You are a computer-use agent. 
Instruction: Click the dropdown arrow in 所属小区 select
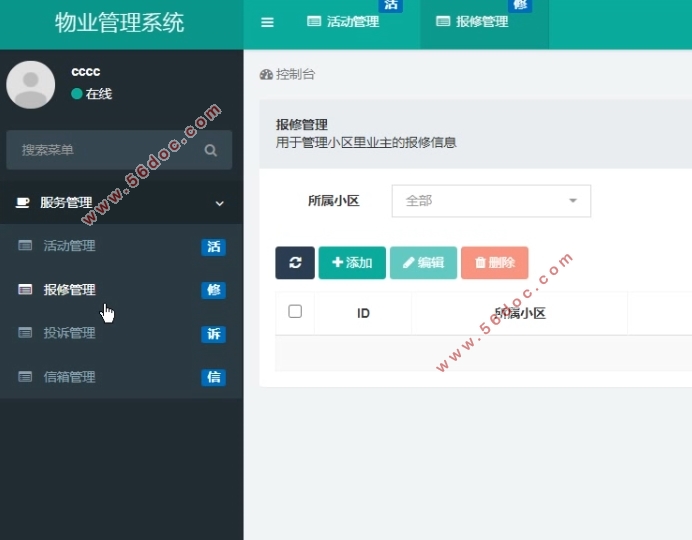point(573,201)
